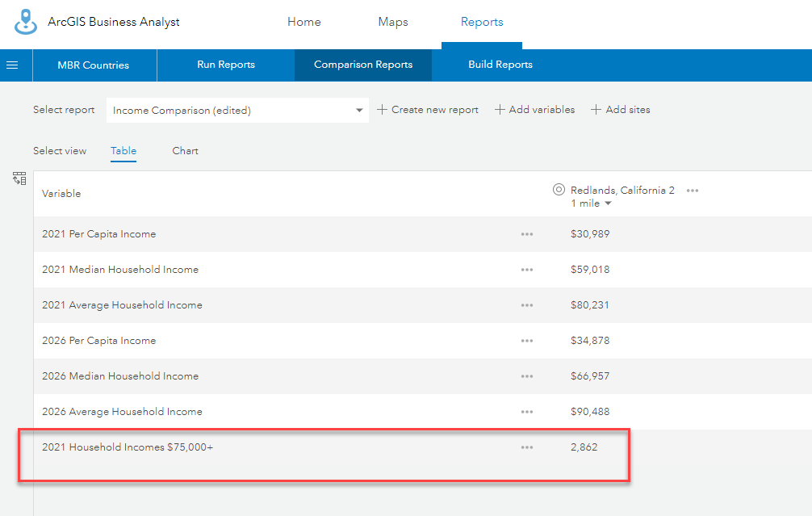Click Create new report
Screen dimensions: 812x516
click(x=428, y=110)
